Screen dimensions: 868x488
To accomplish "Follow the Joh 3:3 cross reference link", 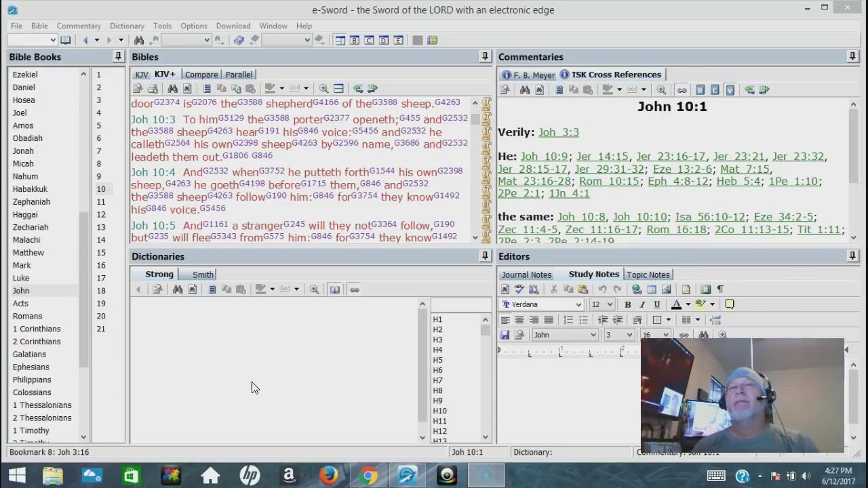I will [x=558, y=132].
